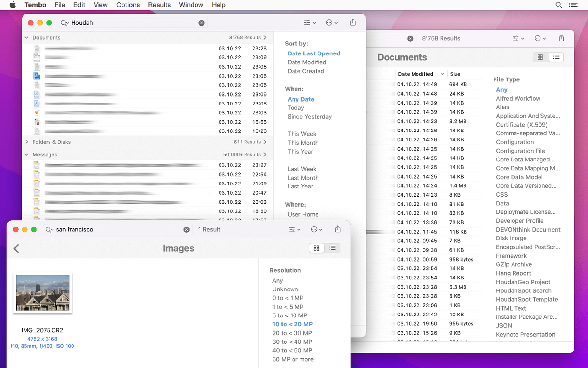The height and width of the screenshot is (368, 588).
Task: Filter by HoudahSpot Search file type
Action: tap(524, 291)
